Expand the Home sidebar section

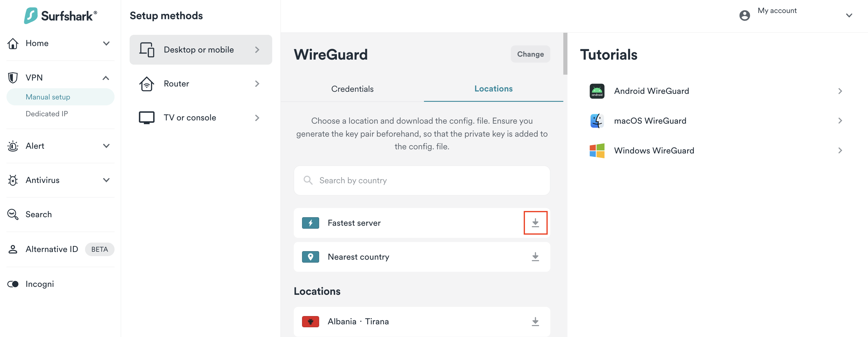pyautogui.click(x=106, y=43)
